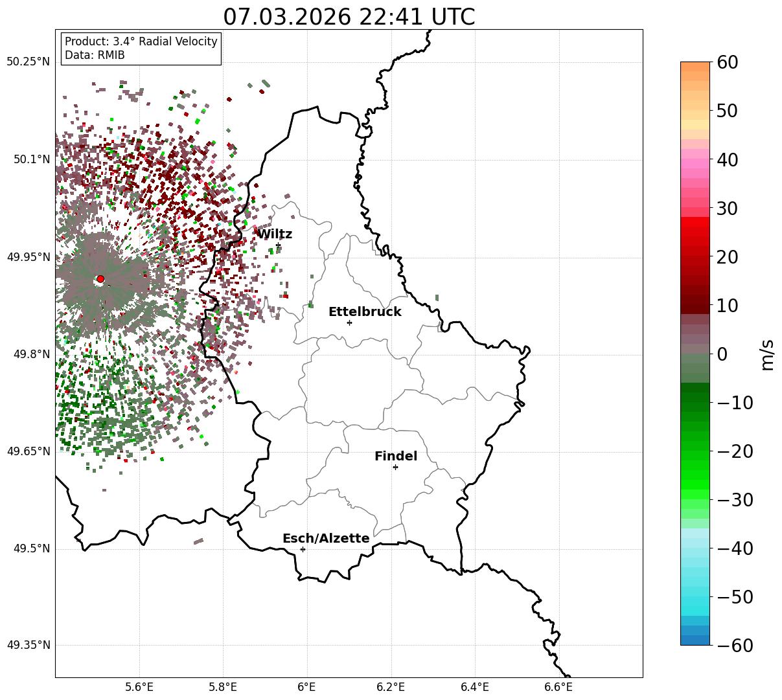The width and height of the screenshot is (782, 700).
Task: Click the Ettelbruck city label
Action: pyautogui.click(x=365, y=311)
